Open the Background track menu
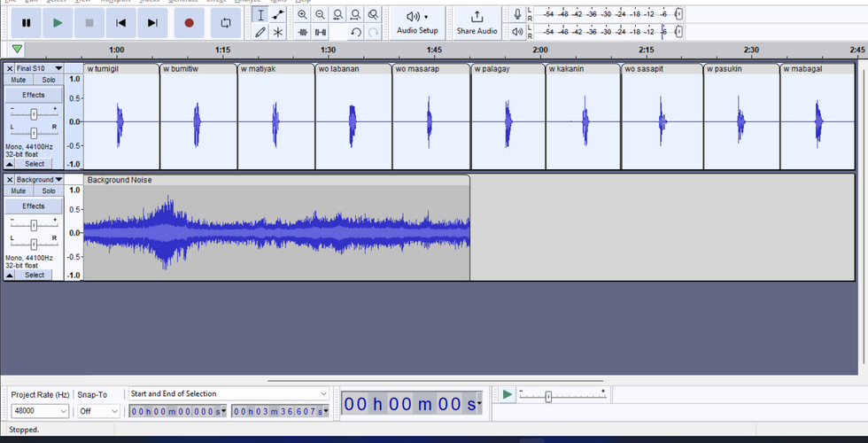 tap(39, 180)
